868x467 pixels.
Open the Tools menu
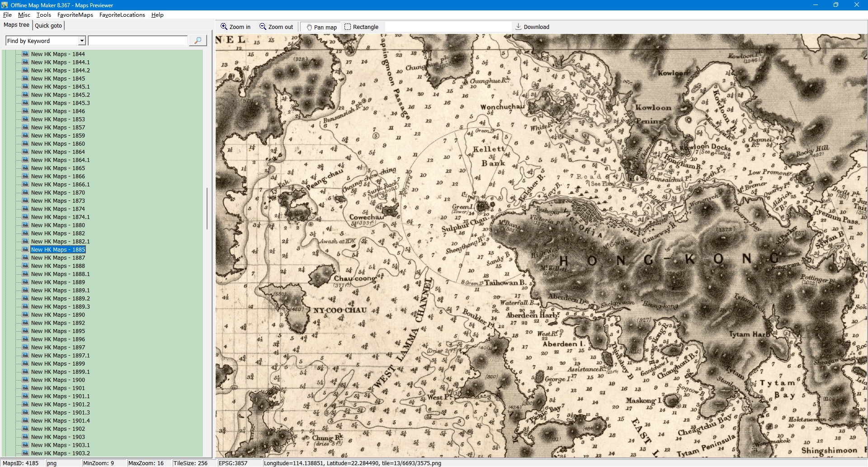point(44,15)
